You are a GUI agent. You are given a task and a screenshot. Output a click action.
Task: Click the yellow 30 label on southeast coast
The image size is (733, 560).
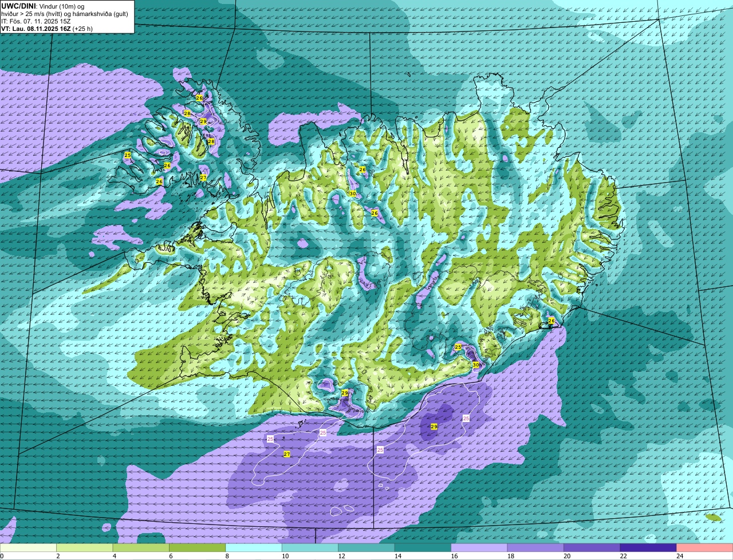pos(475,365)
